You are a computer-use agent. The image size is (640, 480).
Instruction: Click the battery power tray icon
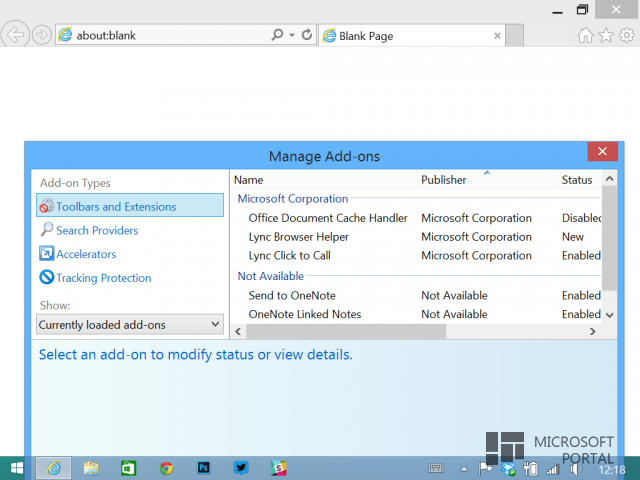(x=531, y=469)
